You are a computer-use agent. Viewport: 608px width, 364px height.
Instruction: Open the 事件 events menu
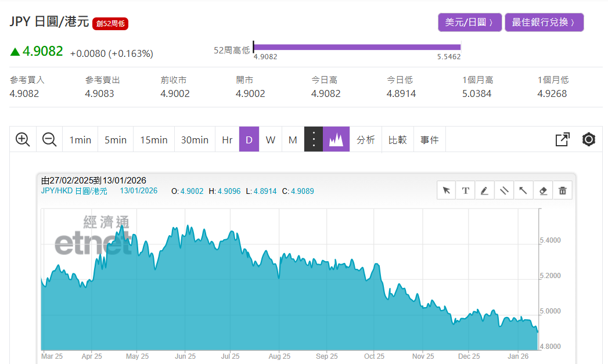click(x=430, y=139)
